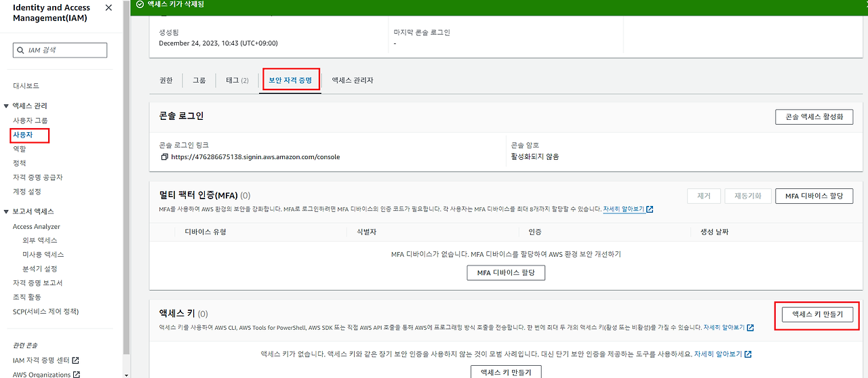
Task: Collapse the 보고서 액세스 section
Action: pos(6,212)
